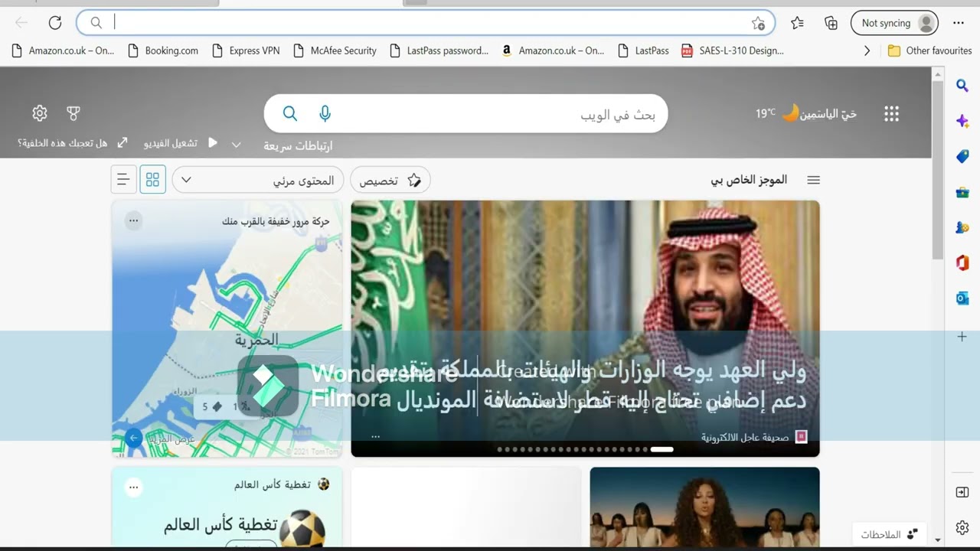Click the weather 19°C widget
980x551 pixels.
click(806, 114)
